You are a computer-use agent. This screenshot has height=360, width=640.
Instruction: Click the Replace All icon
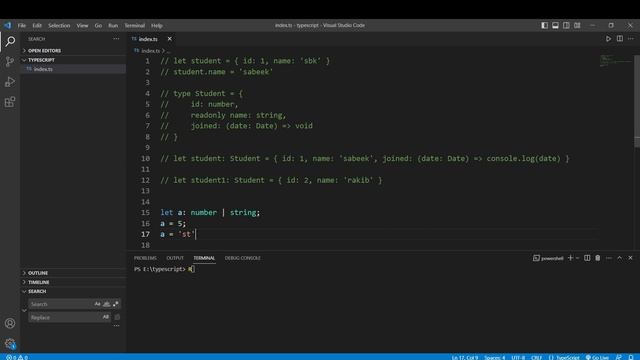[117, 317]
